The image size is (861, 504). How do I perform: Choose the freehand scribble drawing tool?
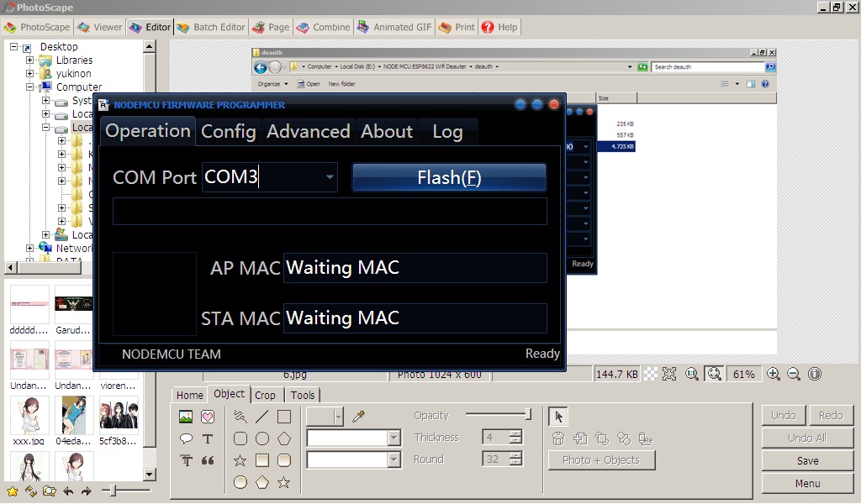[x=240, y=417]
